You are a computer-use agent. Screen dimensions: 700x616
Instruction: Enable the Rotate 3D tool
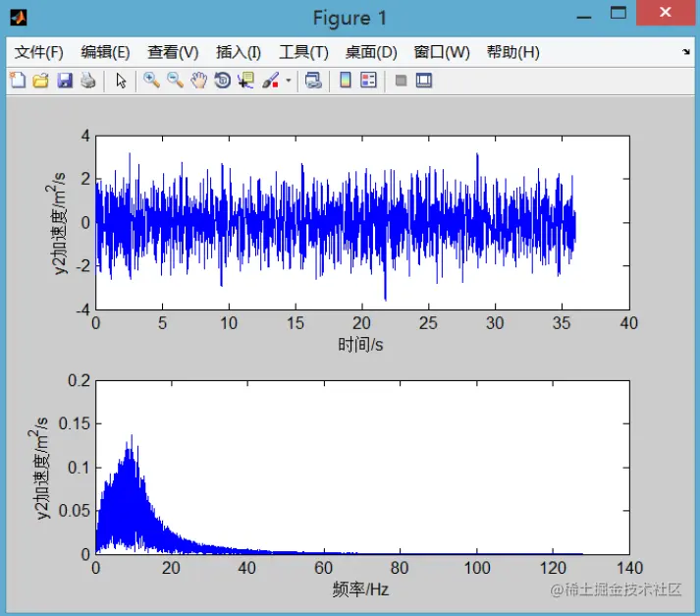(x=222, y=81)
